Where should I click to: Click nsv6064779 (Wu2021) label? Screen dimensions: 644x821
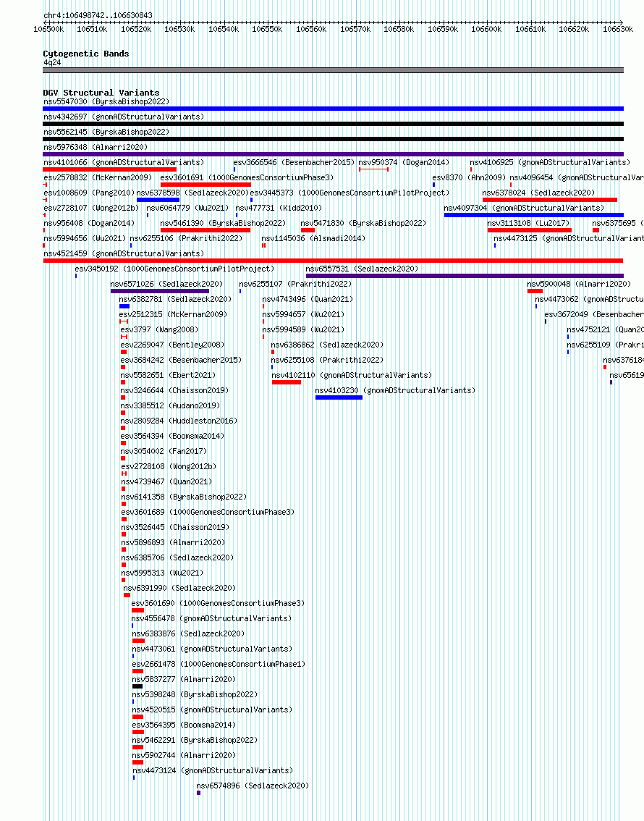[188, 208]
